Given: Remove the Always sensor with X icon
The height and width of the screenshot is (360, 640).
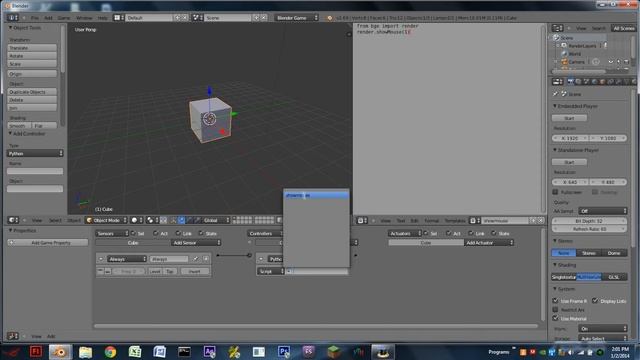Looking at the screenshot, I should [x=206, y=259].
